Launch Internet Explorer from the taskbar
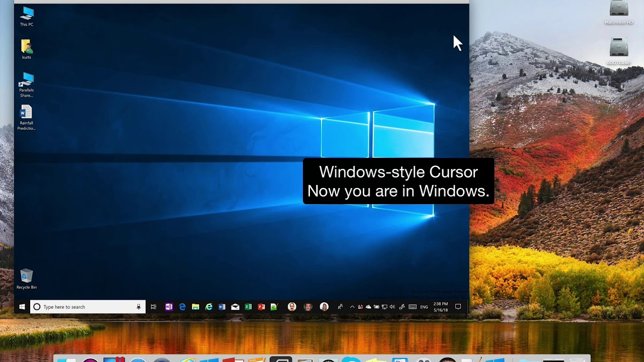Screen dimensions: 644x362 tap(209, 307)
